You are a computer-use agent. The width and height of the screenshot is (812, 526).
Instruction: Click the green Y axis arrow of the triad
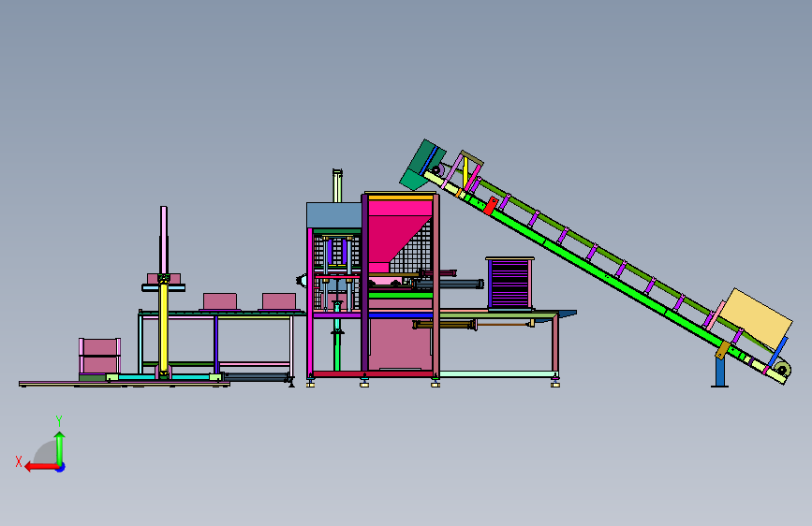[60, 447]
